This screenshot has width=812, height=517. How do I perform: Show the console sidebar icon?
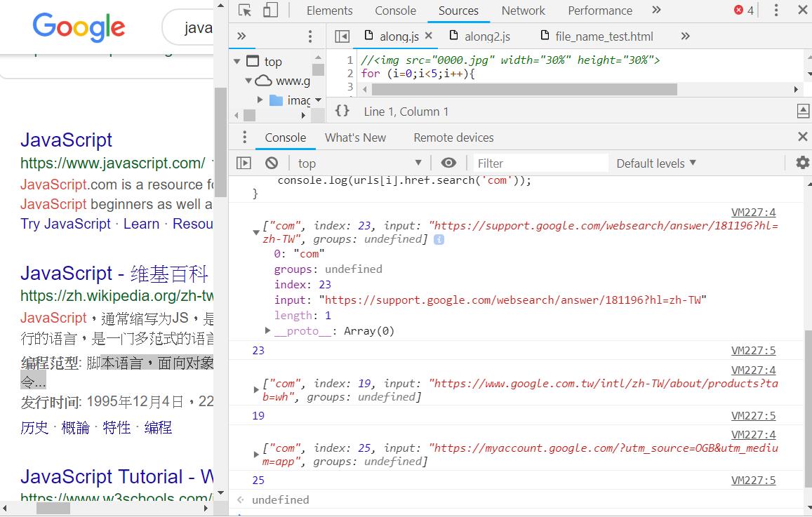[x=244, y=163]
